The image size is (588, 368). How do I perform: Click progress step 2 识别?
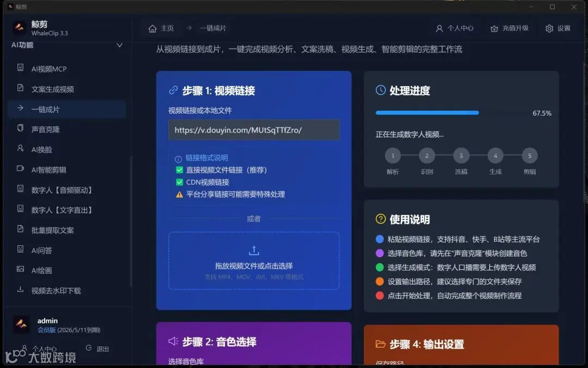coord(427,155)
